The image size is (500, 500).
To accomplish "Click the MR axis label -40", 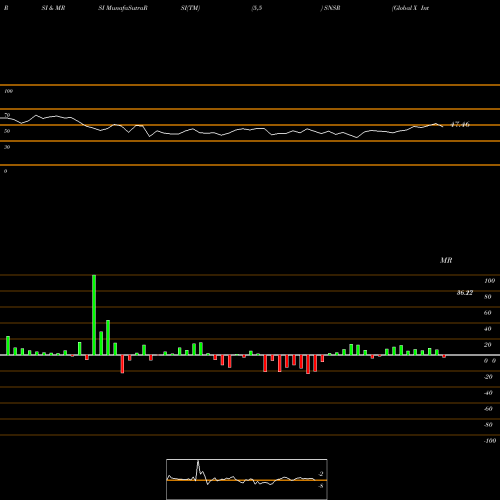I will point(488,393).
